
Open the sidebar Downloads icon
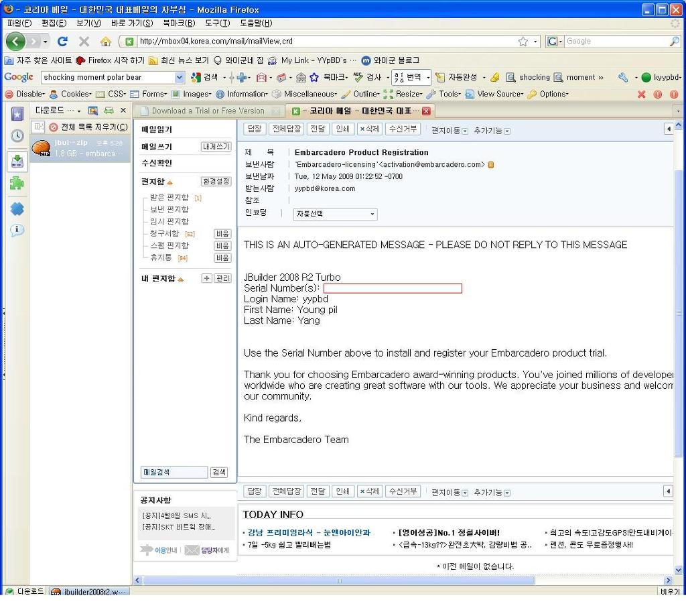[17, 162]
